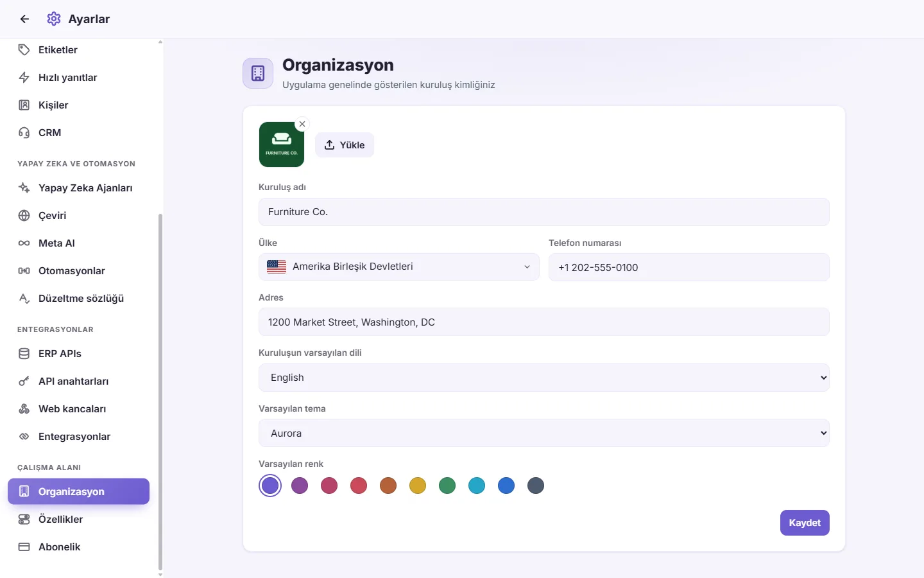
Task: Save changes with the Kaydet button
Action: pyautogui.click(x=805, y=523)
